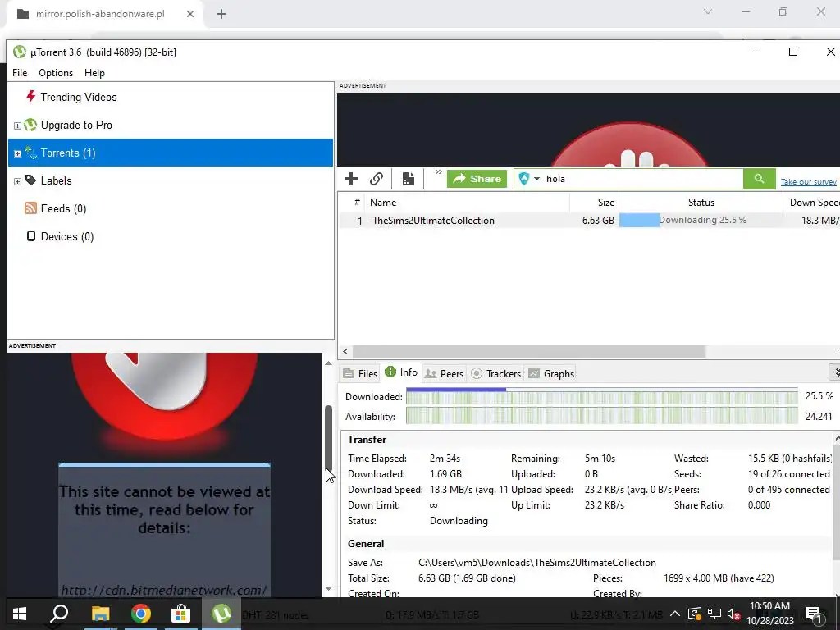
Task: Open the Options menu
Action: [56, 73]
